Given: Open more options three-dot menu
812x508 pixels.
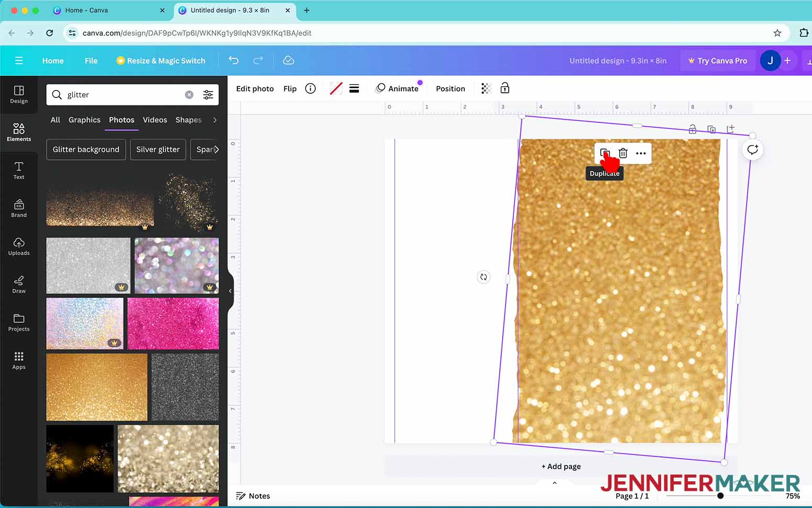Looking at the screenshot, I should pyautogui.click(x=641, y=154).
